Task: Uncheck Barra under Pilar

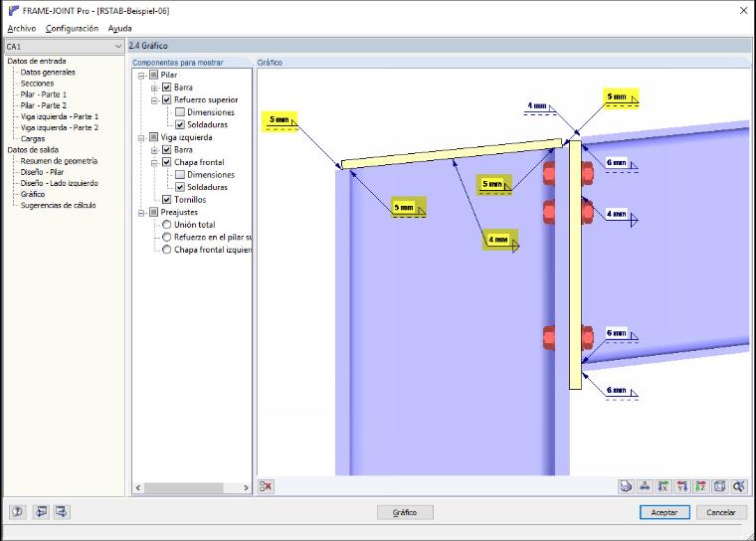Action: point(167,88)
